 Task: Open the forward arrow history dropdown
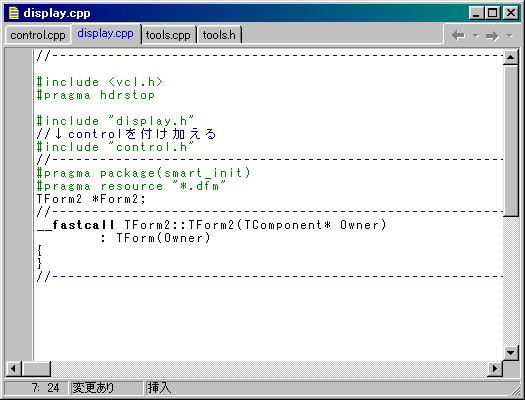pyautogui.click(x=510, y=35)
